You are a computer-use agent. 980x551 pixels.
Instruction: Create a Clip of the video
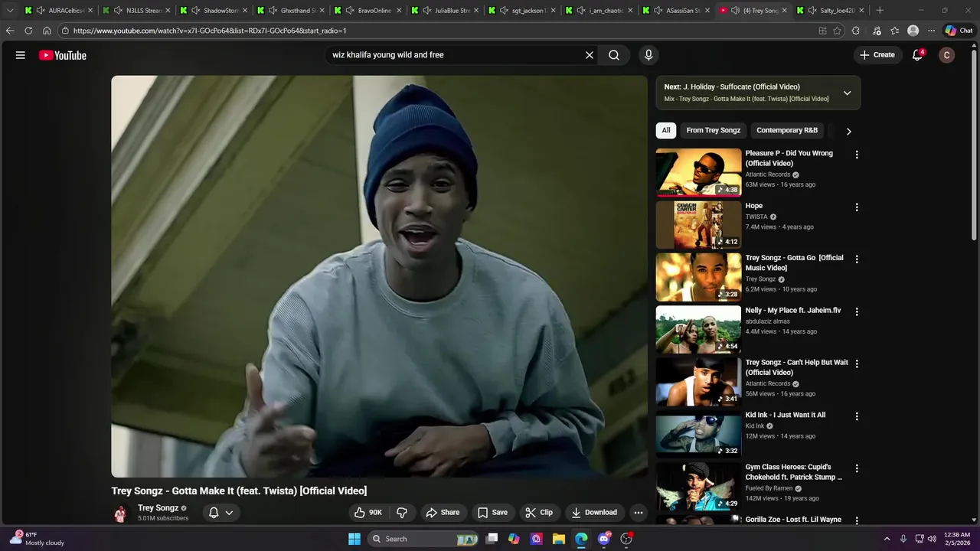tap(539, 513)
